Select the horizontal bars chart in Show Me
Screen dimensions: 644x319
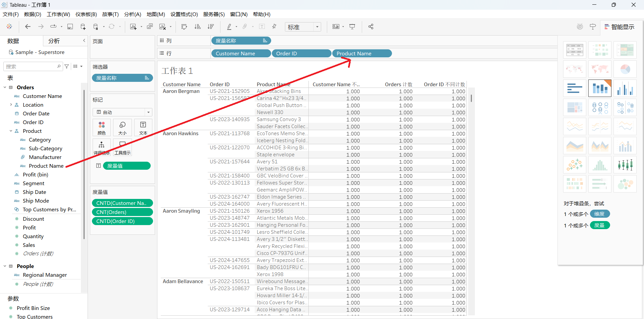pos(575,89)
